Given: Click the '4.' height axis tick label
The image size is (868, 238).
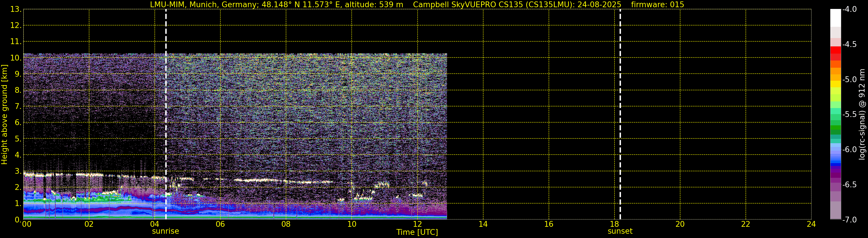Looking at the screenshot, I should [18, 155].
